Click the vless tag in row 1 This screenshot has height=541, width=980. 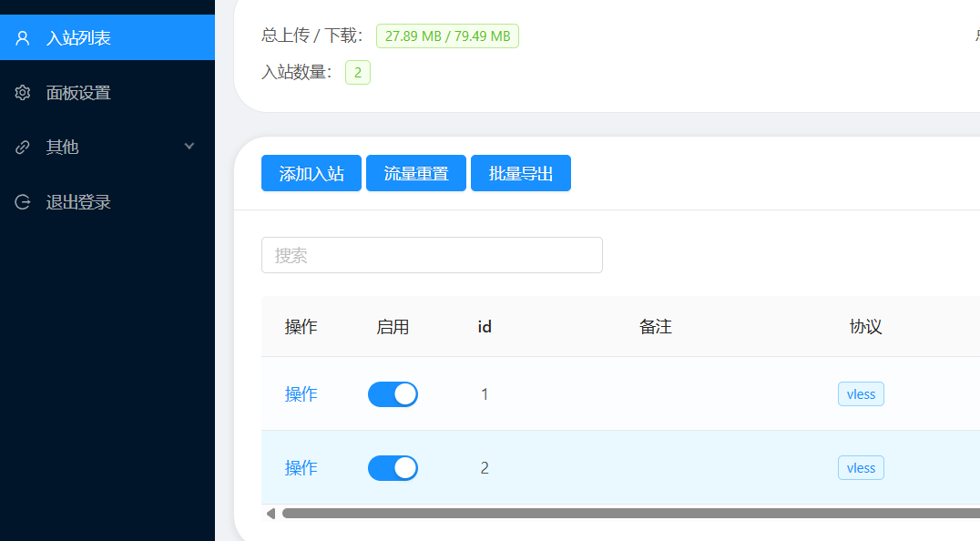[861, 394]
